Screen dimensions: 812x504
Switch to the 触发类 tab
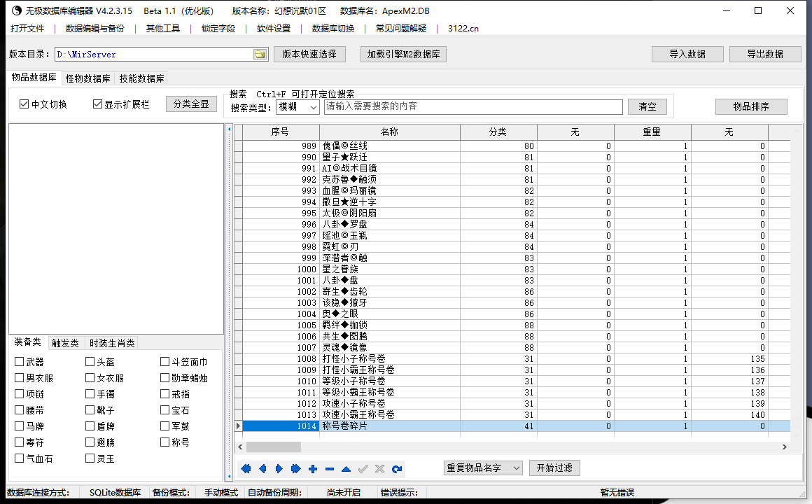65,343
